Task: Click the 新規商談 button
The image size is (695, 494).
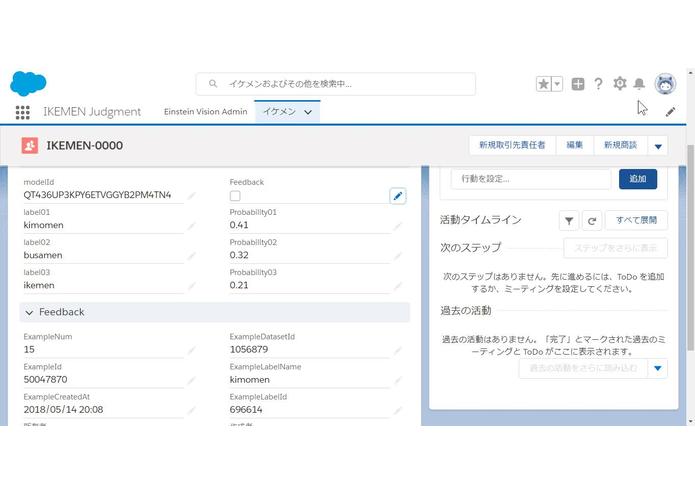Action: tap(620, 145)
